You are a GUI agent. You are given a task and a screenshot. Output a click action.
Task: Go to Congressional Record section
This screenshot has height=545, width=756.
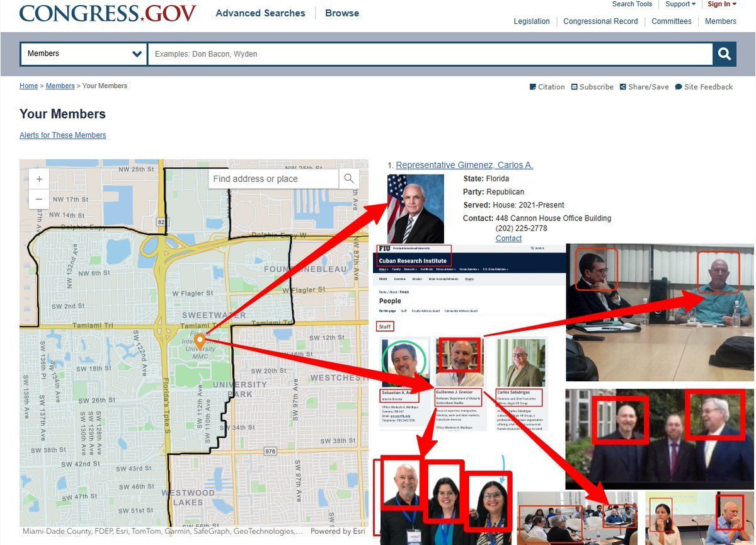click(x=600, y=21)
